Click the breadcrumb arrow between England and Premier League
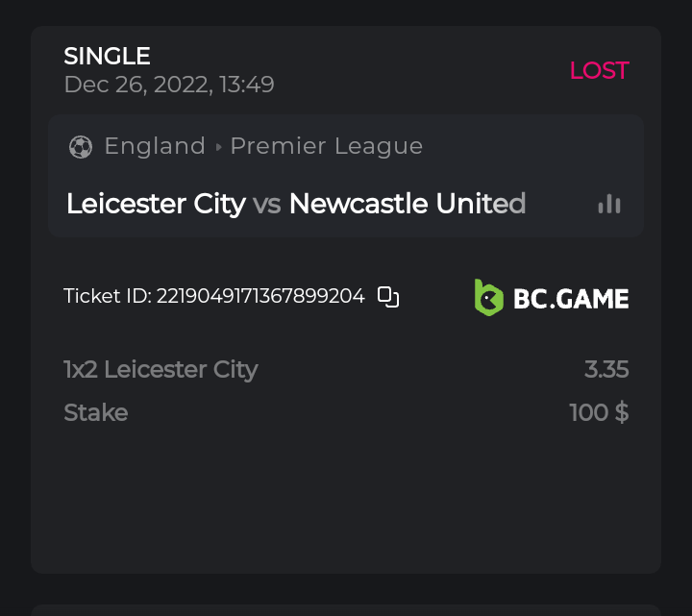 click(x=219, y=147)
